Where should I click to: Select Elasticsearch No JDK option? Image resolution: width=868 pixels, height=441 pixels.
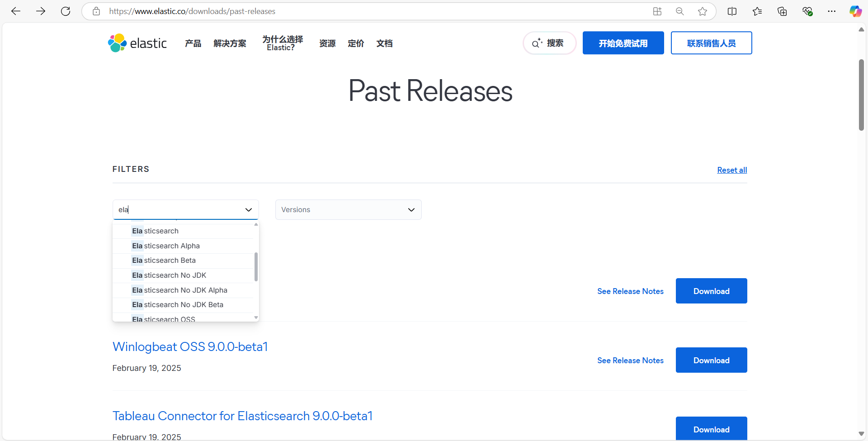(183, 275)
